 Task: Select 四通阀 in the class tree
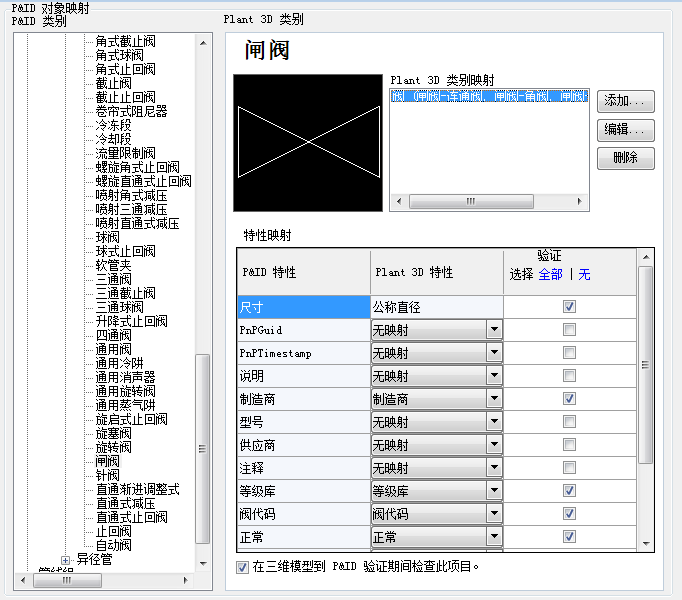[113, 335]
